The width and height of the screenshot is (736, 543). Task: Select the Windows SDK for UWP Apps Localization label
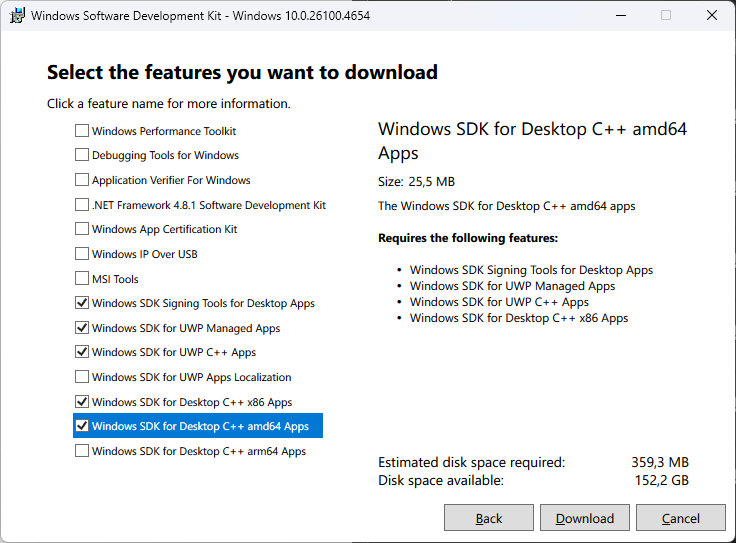tap(192, 377)
